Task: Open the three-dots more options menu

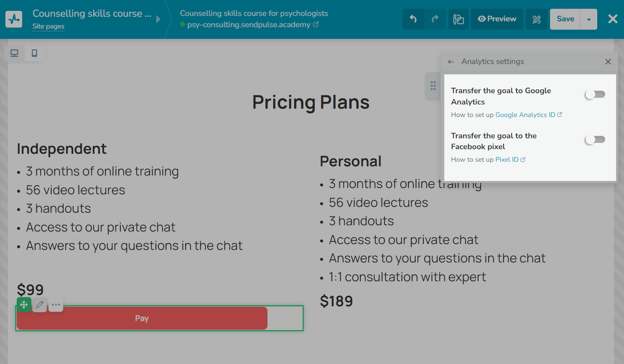Action: (x=56, y=305)
